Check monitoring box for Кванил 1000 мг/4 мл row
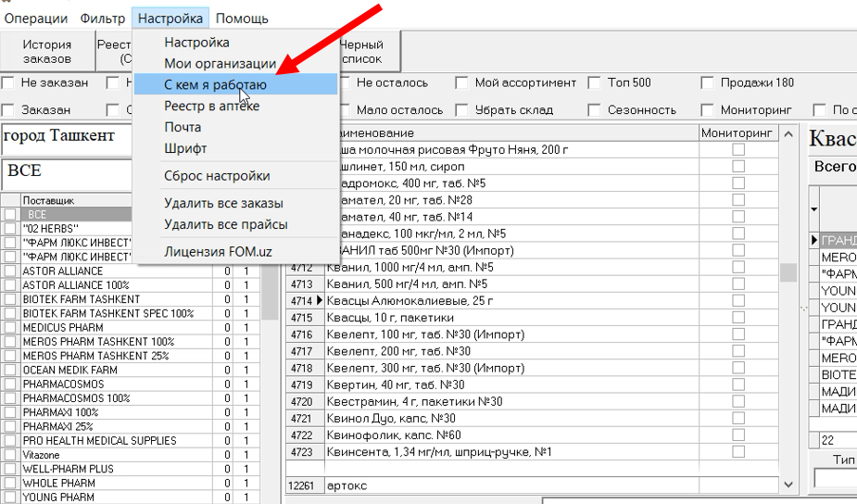The height and width of the screenshot is (504, 857). 738,268
